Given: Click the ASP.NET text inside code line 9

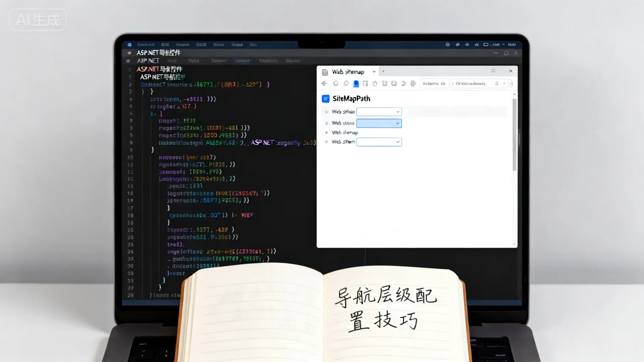Looking at the screenshot, I should [x=263, y=142].
